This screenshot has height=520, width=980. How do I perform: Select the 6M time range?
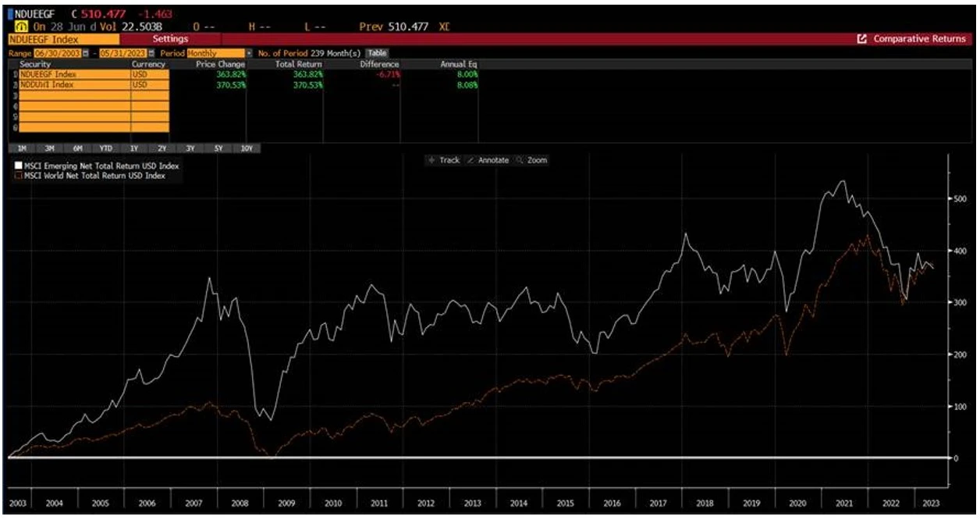[77, 148]
